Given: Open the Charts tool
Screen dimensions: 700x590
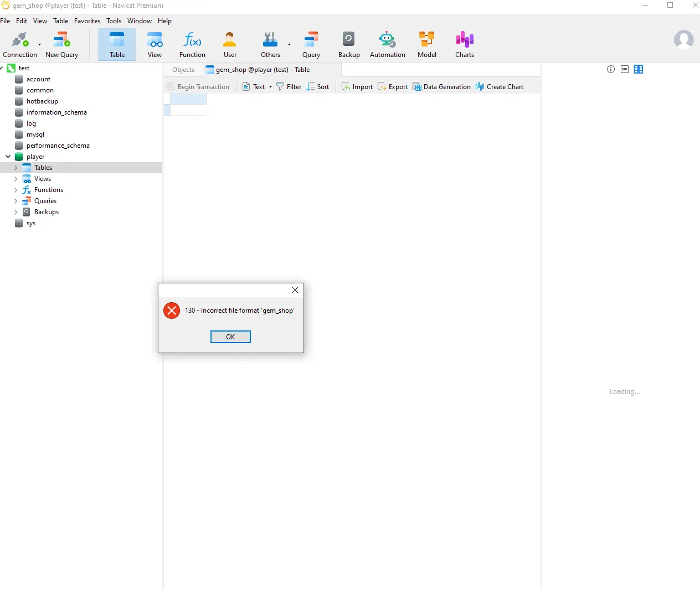Looking at the screenshot, I should (x=465, y=44).
